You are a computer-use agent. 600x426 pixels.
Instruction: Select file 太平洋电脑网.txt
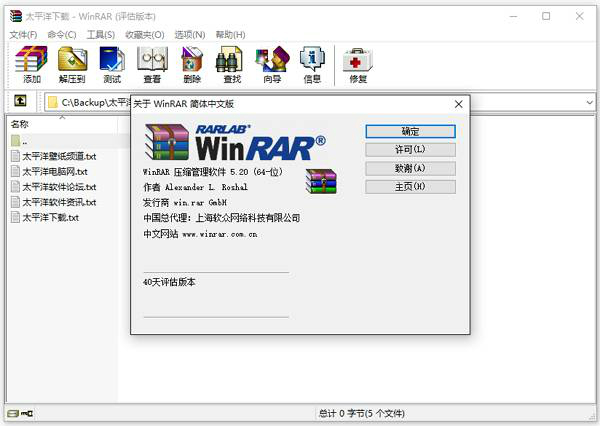(49, 171)
